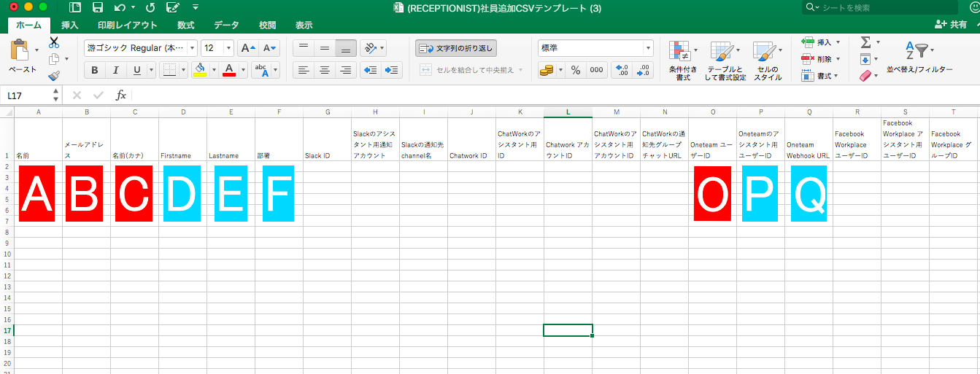Toggle Bold formatting
980x374 pixels.
94,70
